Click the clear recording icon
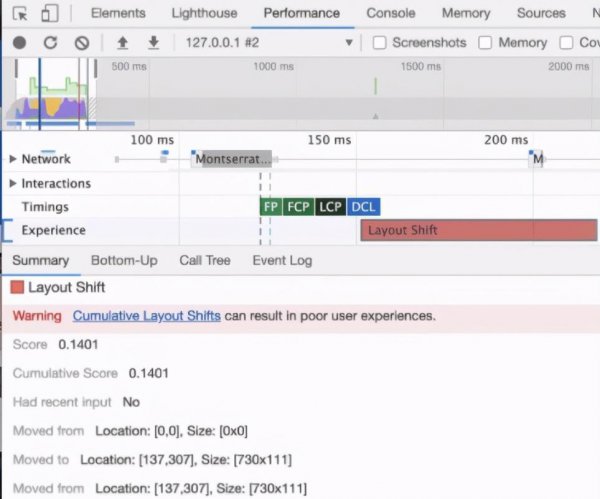The height and width of the screenshot is (499, 600). 82,43
